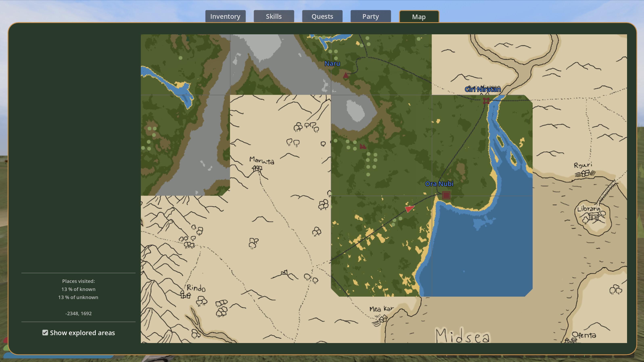Disable the Show explored areas checkbox
The height and width of the screenshot is (362, 644).
[x=45, y=333]
